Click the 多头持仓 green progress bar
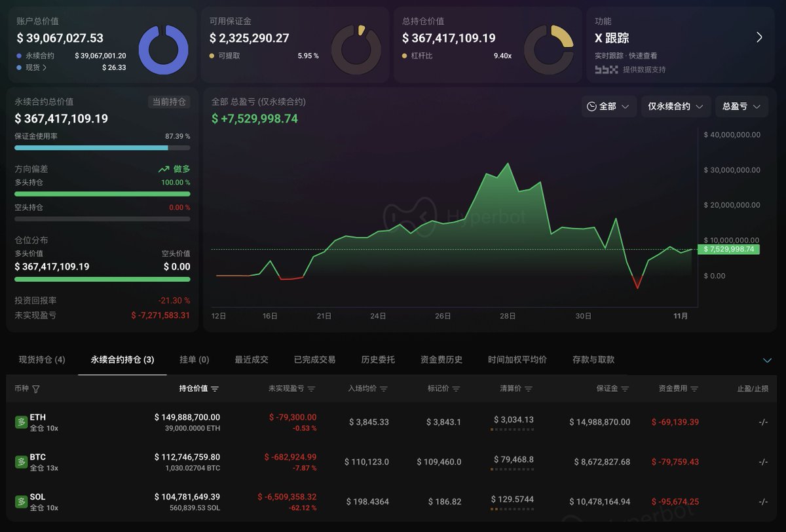 pyautogui.click(x=102, y=194)
